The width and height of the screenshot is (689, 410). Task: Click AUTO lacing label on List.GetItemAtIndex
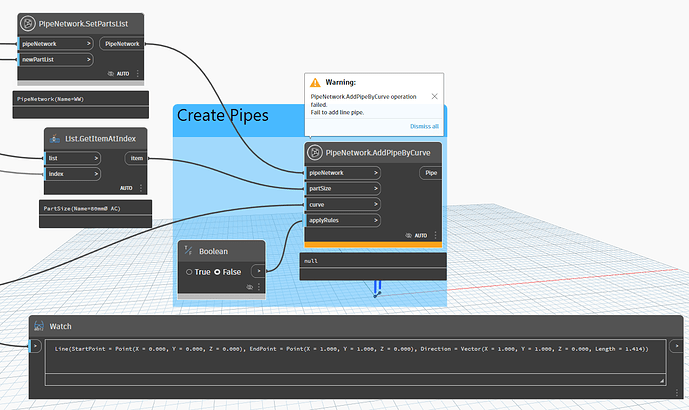click(x=126, y=188)
